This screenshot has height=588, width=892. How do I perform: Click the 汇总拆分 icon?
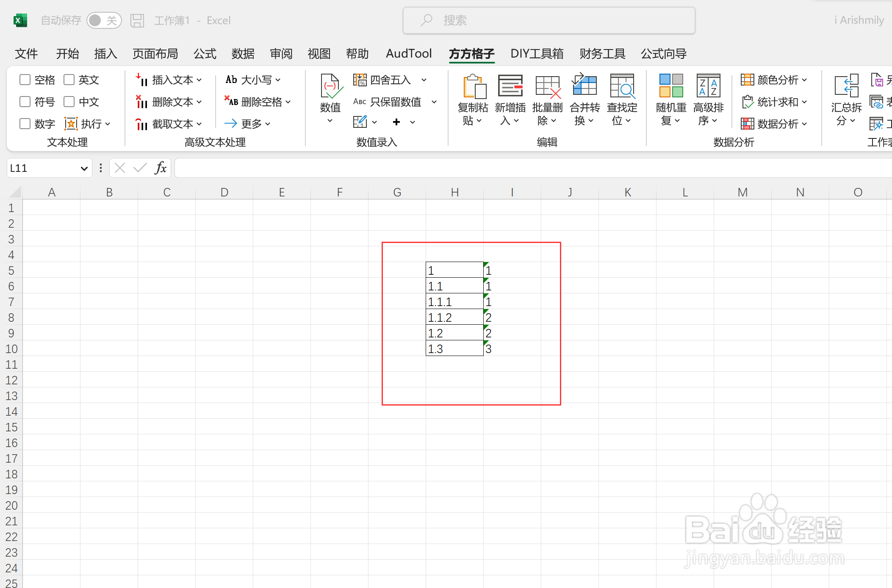(x=846, y=86)
